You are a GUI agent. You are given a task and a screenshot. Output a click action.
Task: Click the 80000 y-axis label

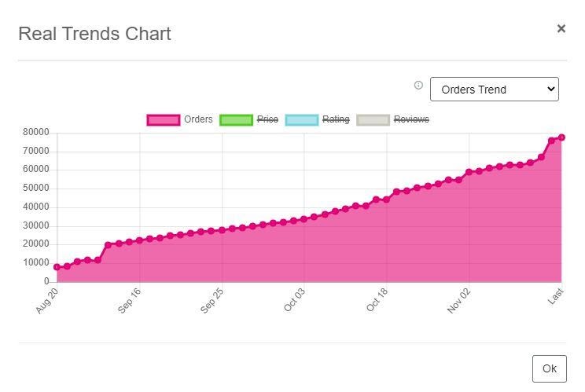(36, 133)
